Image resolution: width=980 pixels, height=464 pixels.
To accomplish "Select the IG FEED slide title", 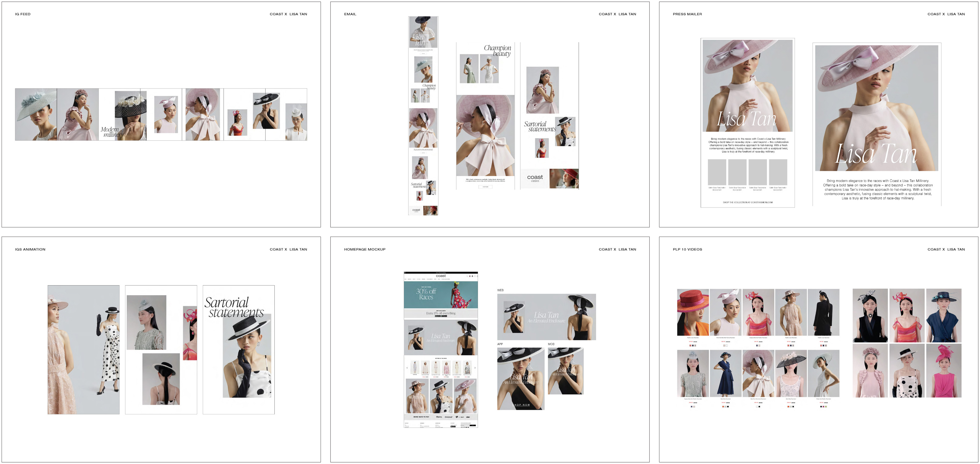I will click(x=23, y=14).
